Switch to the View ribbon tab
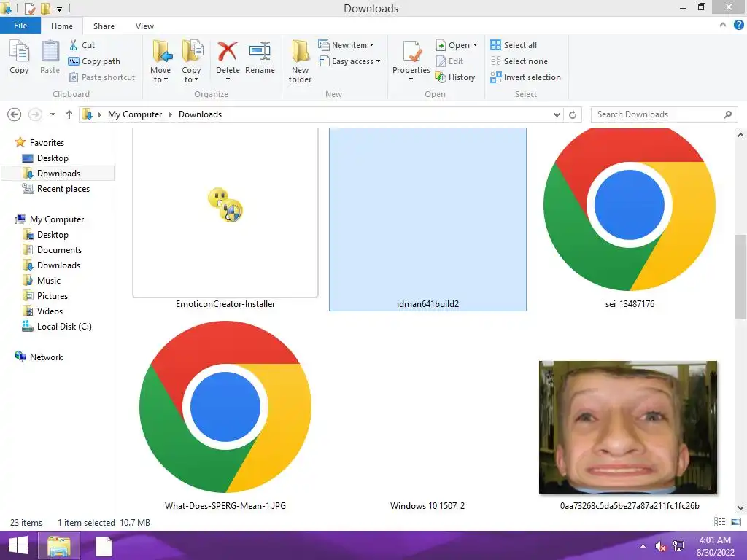747x560 pixels. (x=144, y=26)
